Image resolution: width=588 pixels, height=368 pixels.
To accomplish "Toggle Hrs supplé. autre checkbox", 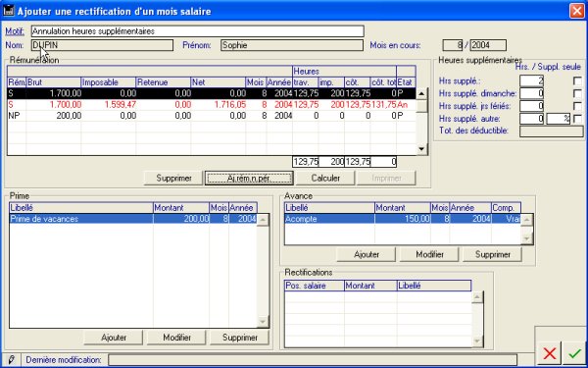I will [x=577, y=119].
